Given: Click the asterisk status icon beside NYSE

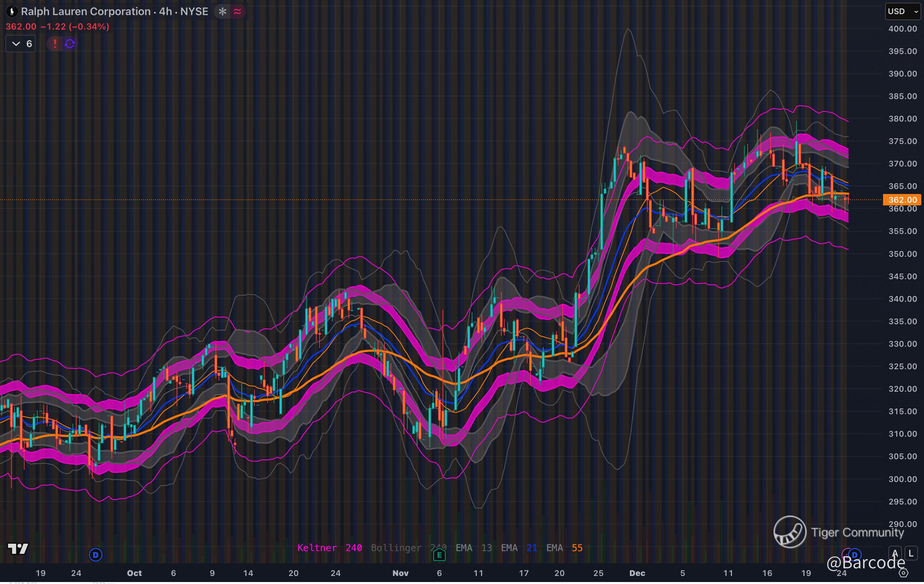Looking at the screenshot, I should point(222,11).
